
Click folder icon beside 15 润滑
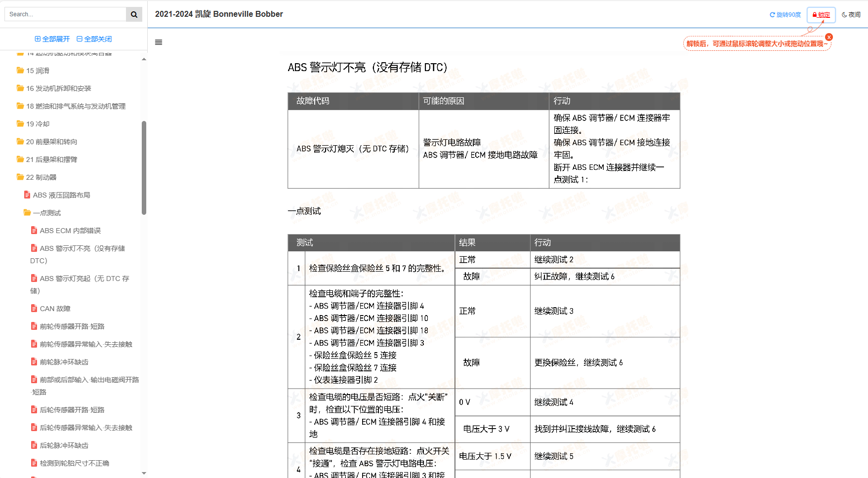pyautogui.click(x=20, y=70)
